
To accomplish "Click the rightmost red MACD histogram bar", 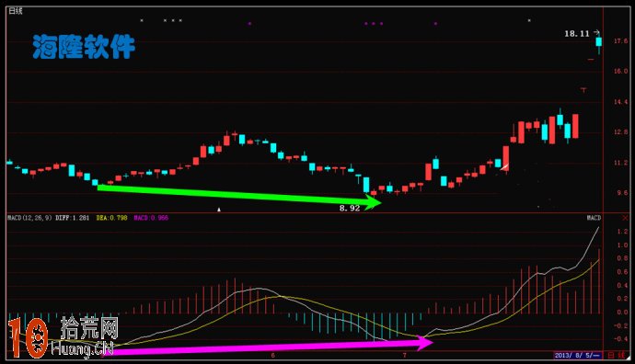I will coord(599,280).
